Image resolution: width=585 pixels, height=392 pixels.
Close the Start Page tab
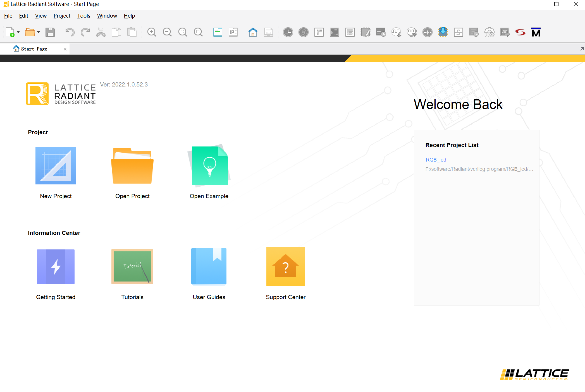(x=65, y=49)
